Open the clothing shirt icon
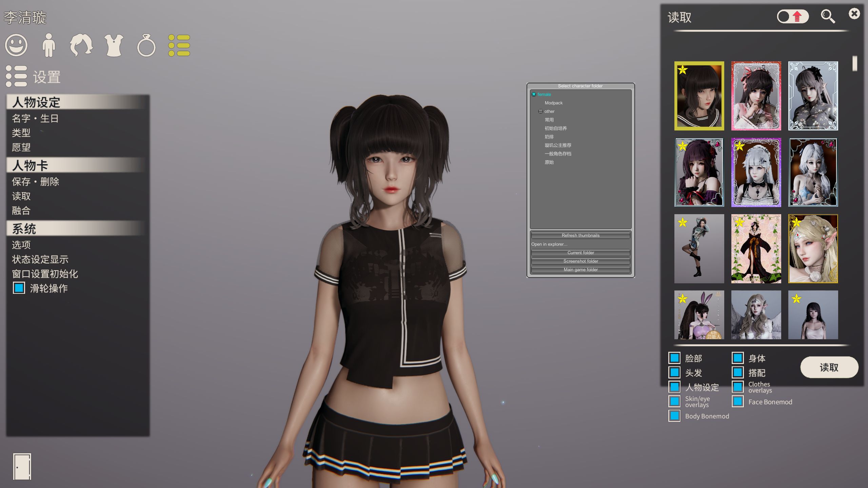This screenshot has width=868, height=488. coord(114,45)
